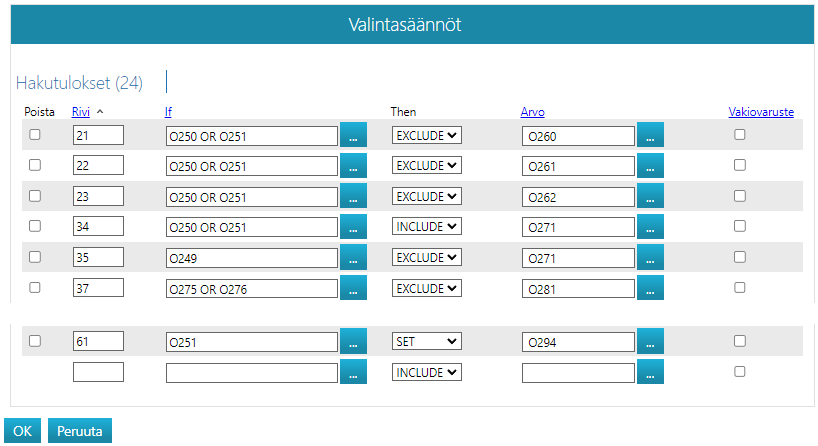Tick the Poista checkbox for row 61
Image resolution: width=818 pixels, height=446 pixels.
[35, 341]
